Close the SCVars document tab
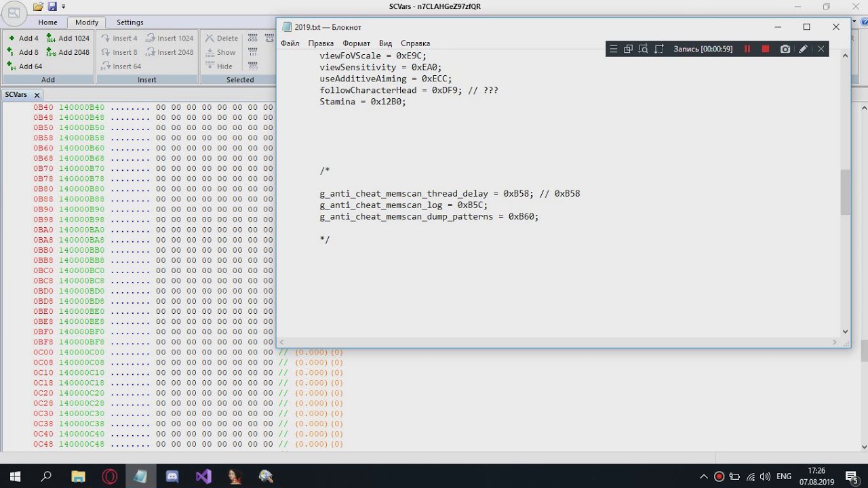Screen dimensions: 868x488 tap(37, 96)
